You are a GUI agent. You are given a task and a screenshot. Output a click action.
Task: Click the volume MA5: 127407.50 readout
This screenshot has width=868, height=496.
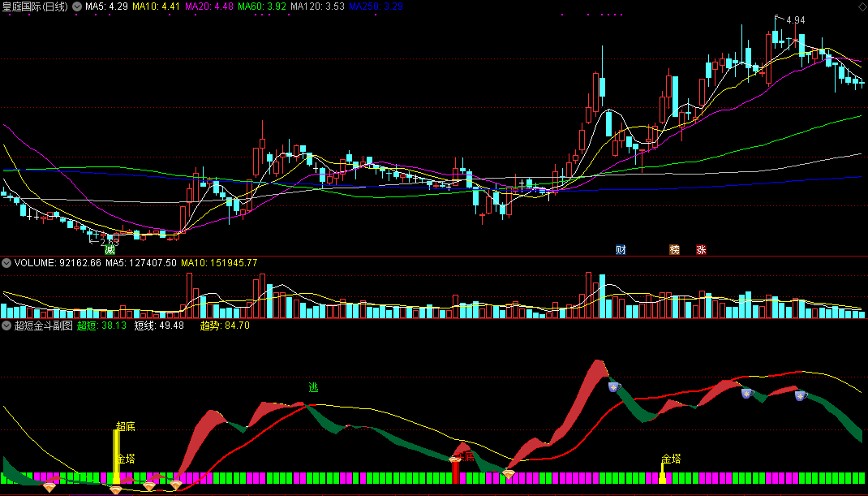pyautogui.click(x=141, y=263)
